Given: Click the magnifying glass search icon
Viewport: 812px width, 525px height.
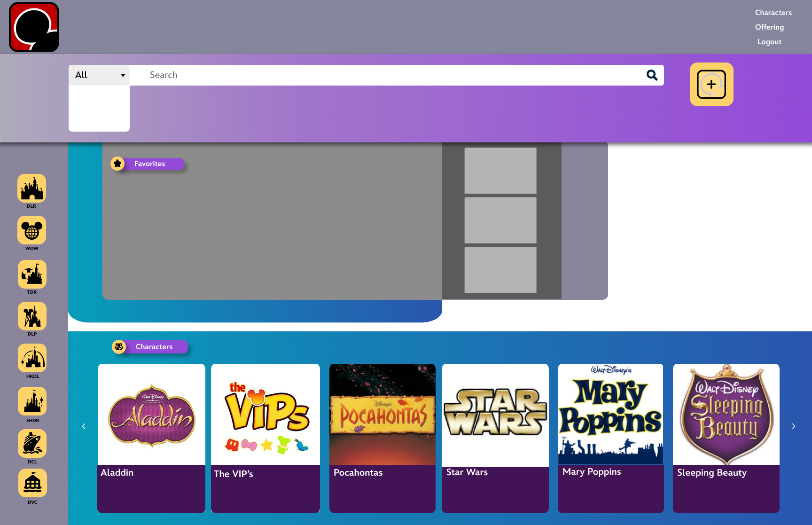Looking at the screenshot, I should pos(652,75).
